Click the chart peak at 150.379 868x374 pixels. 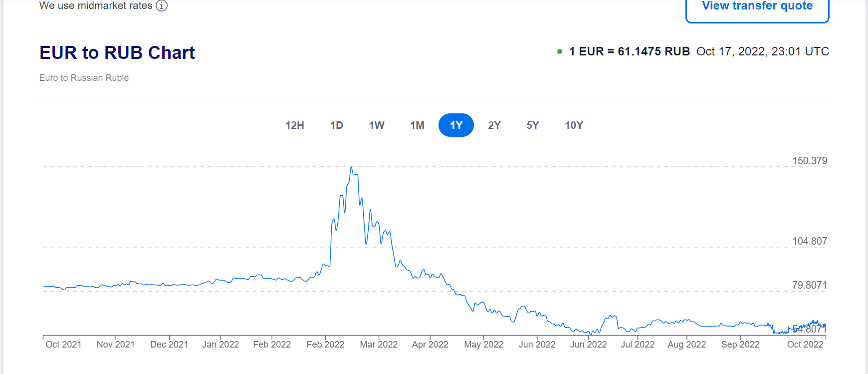point(352,167)
